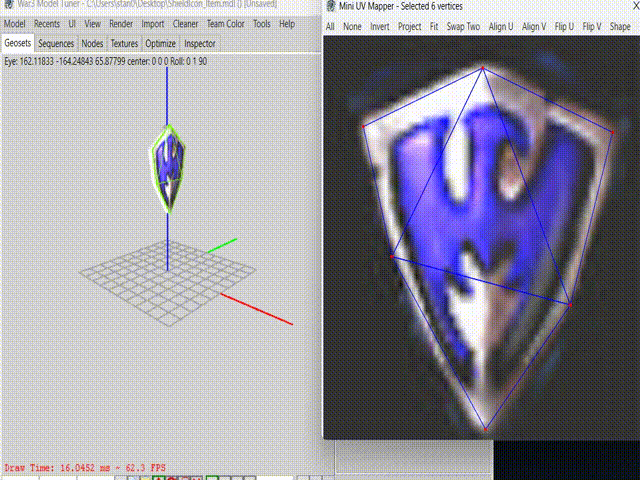
Task: Switch to the Sequences tab
Action: [56, 43]
